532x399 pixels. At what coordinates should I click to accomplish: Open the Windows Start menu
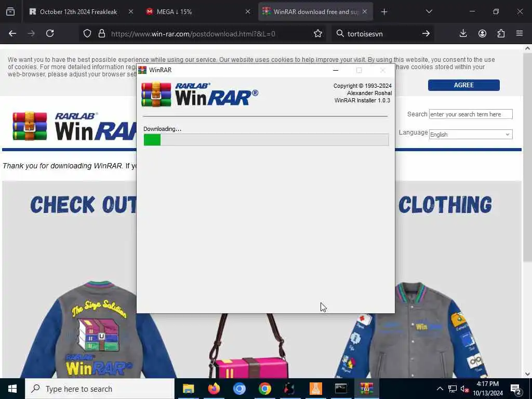coord(12,389)
